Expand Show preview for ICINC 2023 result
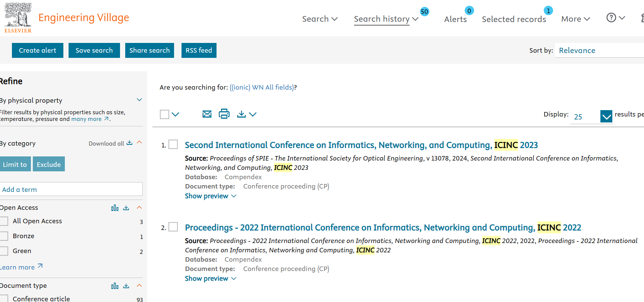The image size is (644, 302). (211, 196)
